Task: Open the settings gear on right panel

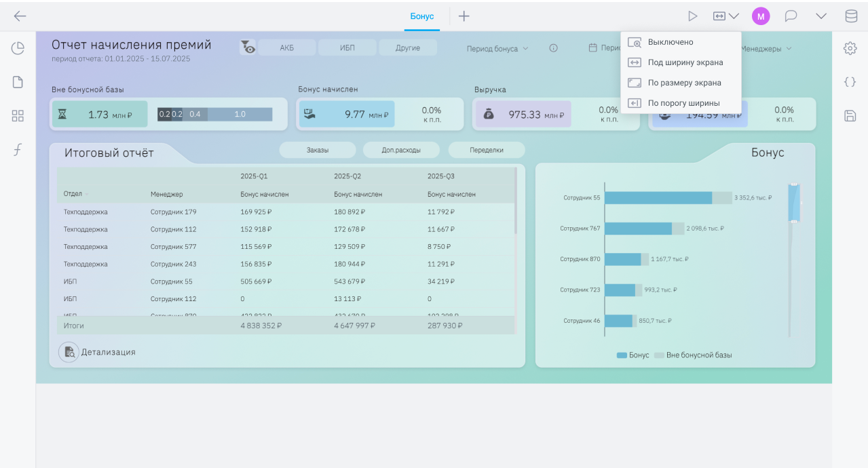Action: [850, 48]
